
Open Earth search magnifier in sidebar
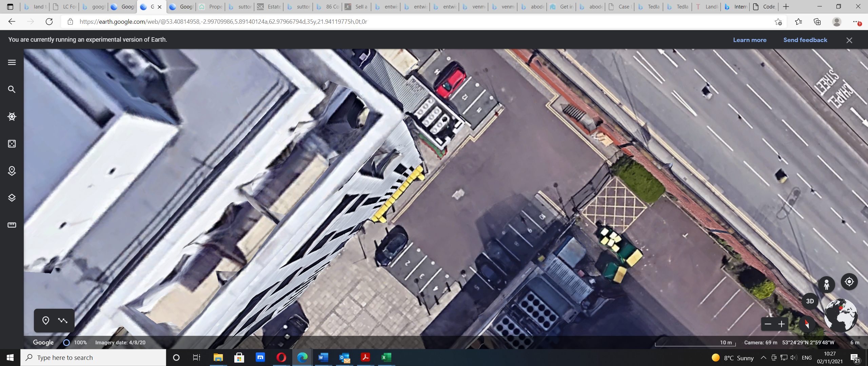pos(12,89)
